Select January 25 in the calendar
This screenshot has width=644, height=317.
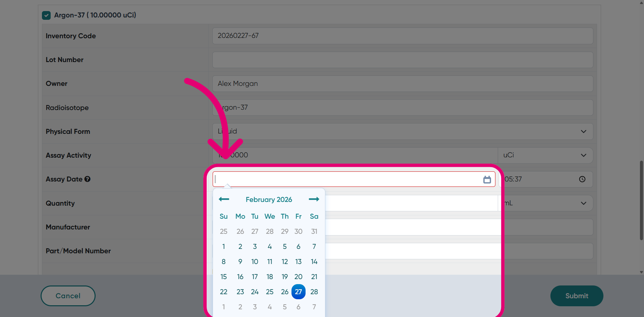pos(224,231)
